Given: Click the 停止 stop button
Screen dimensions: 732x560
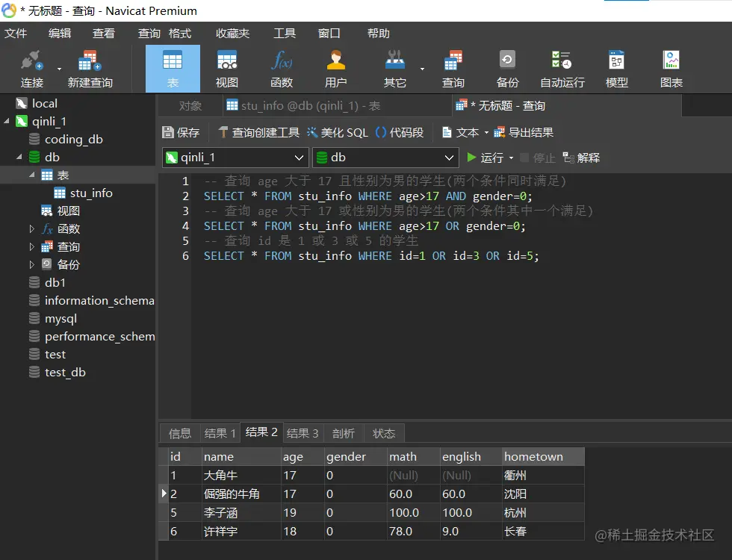Looking at the screenshot, I should tap(538, 158).
